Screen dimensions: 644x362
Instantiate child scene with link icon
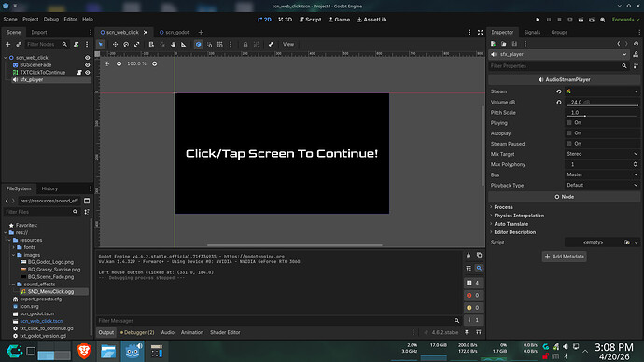coord(19,45)
